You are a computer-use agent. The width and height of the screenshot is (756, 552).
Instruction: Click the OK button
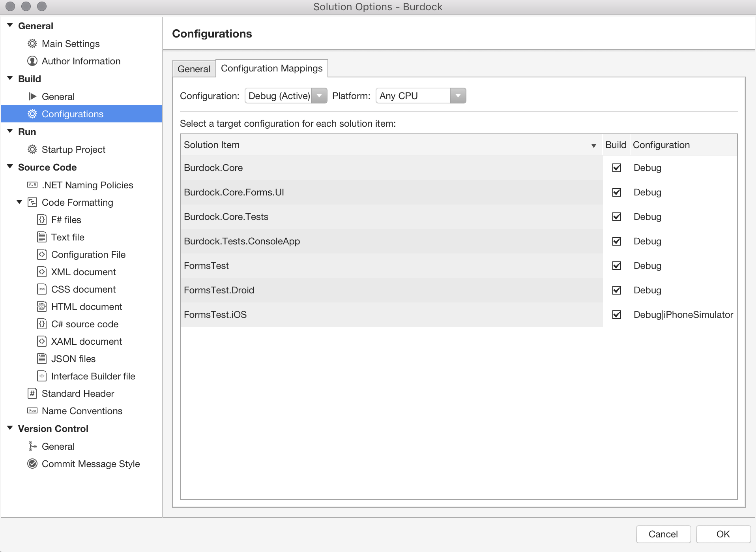pos(723,534)
